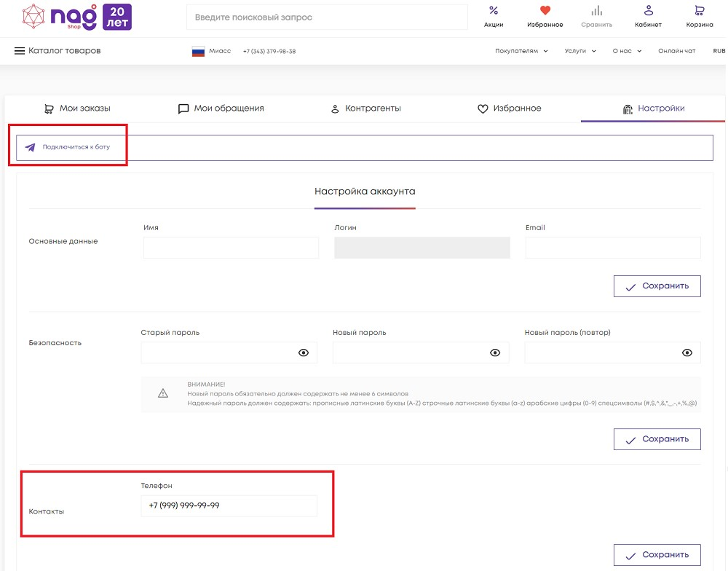
Task: Click Подключиться к боту button
Action: pyautogui.click(x=68, y=147)
